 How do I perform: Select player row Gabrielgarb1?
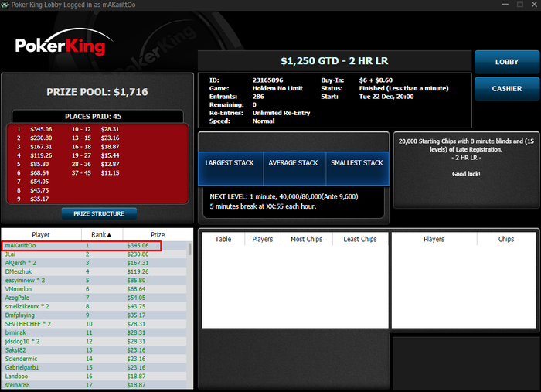94,367
